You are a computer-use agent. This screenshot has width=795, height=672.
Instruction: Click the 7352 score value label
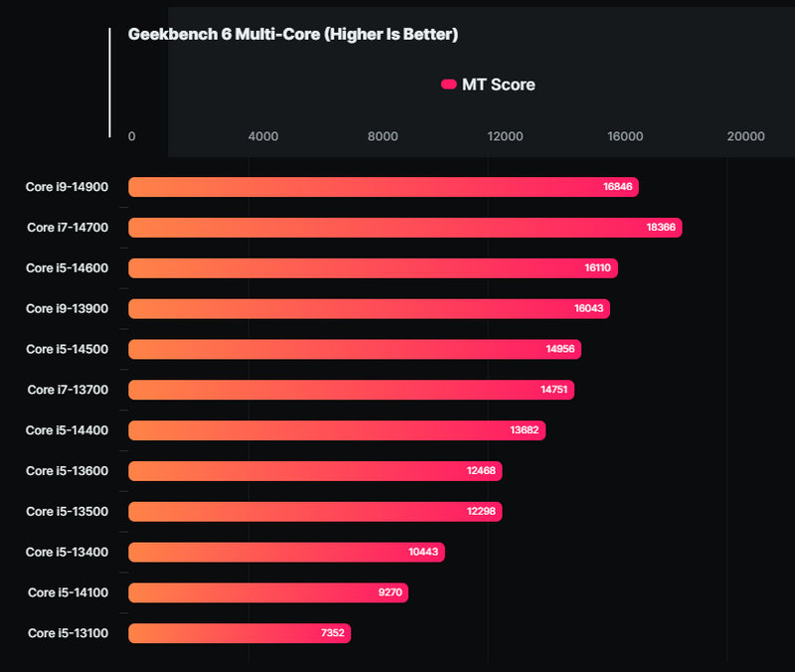[332, 633]
